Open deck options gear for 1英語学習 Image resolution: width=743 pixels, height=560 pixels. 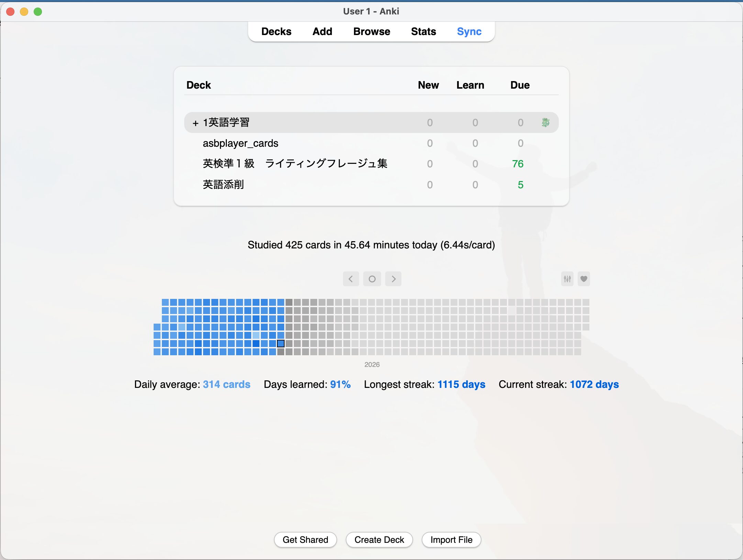545,123
